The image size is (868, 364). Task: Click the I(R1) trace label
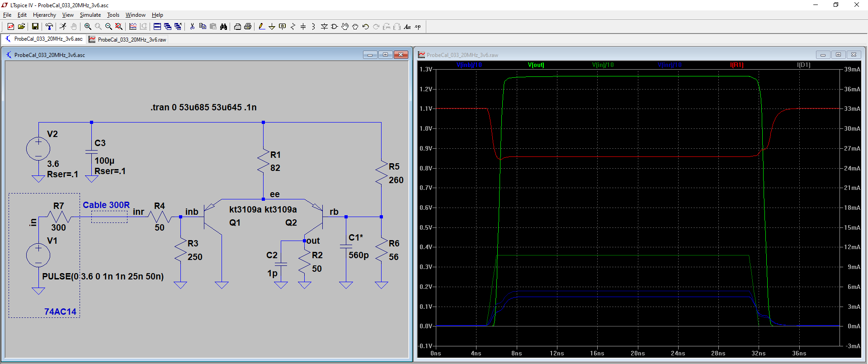[x=737, y=65]
